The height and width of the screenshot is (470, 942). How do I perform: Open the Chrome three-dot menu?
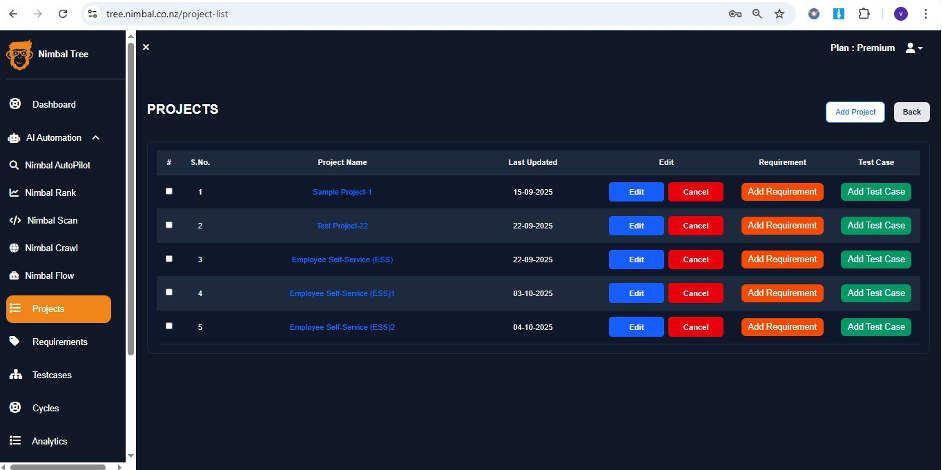(926, 14)
